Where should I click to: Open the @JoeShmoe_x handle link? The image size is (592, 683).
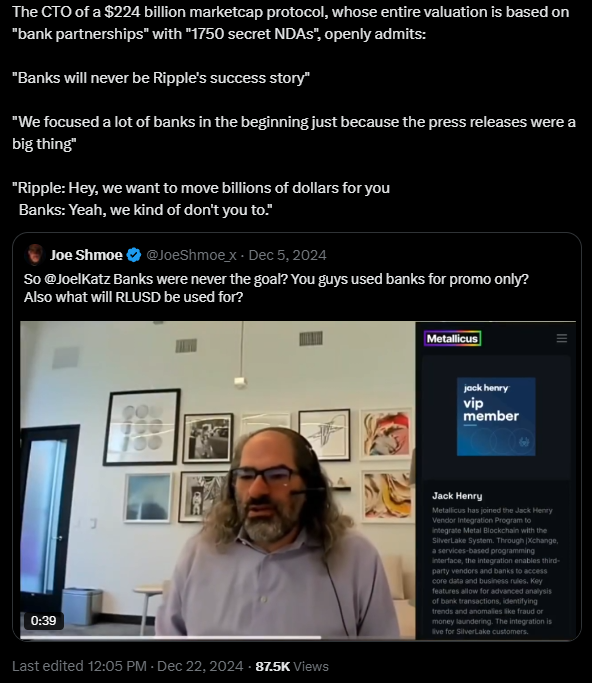[191, 255]
